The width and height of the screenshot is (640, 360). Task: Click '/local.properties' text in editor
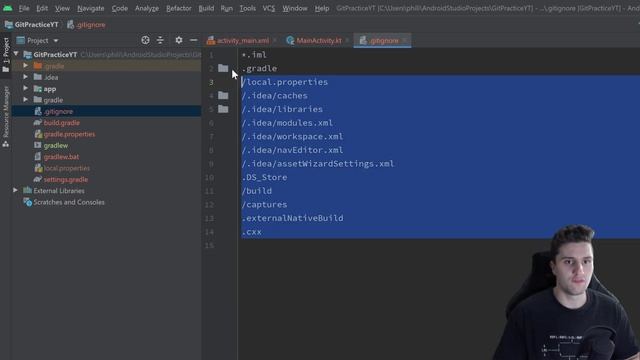(284, 82)
